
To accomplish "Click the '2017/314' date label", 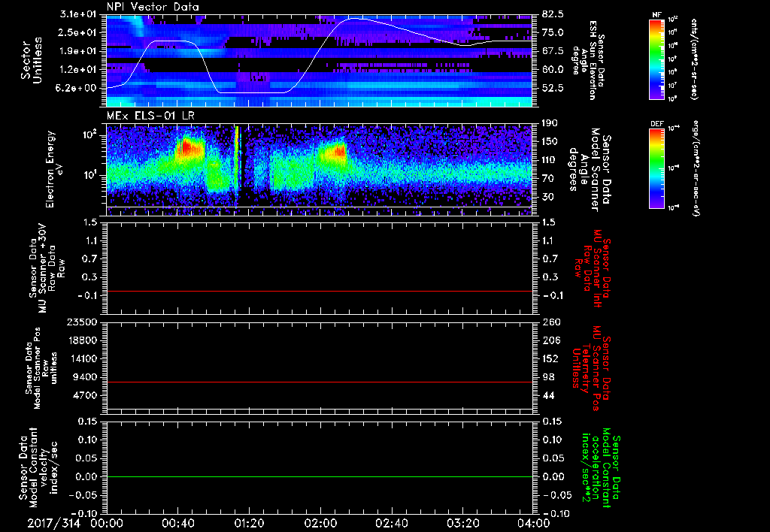I will [53, 523].
